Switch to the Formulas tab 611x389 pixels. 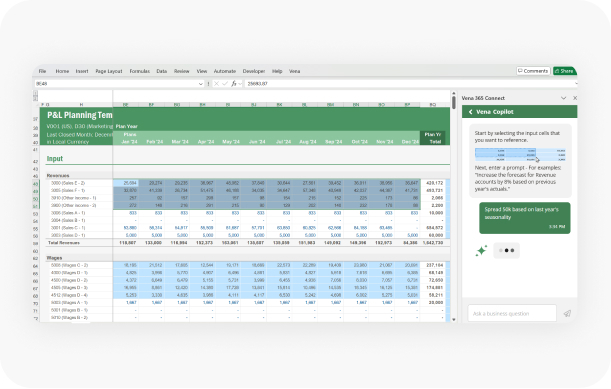click(x=140, y=71)
